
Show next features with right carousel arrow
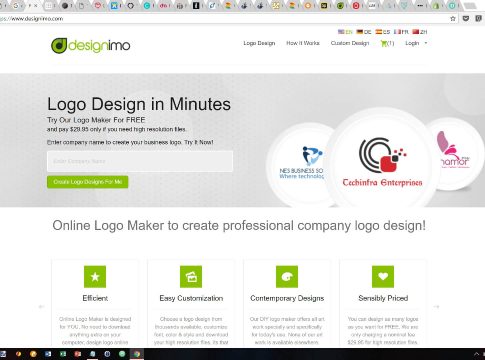[x=436, y=306]
